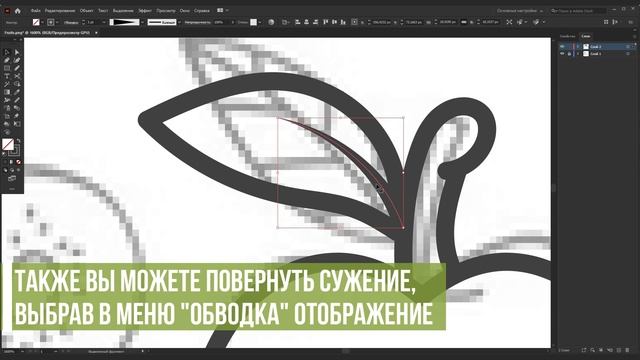Pick the Pen tool in the toolbar
This screenshot has height=360, width=640.
tap(7, 60)
